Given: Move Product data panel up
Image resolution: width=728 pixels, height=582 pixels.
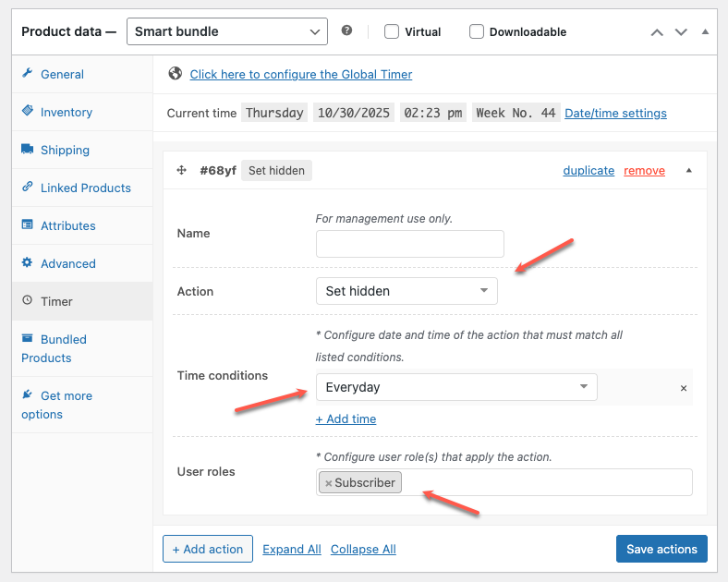Looking at the screenshot, I should coord(657,32).
